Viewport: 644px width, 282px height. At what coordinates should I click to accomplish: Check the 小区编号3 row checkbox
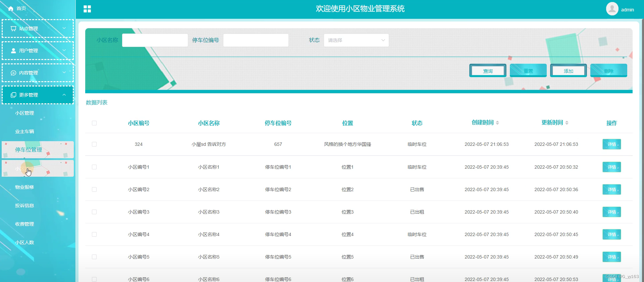point(94,212)
